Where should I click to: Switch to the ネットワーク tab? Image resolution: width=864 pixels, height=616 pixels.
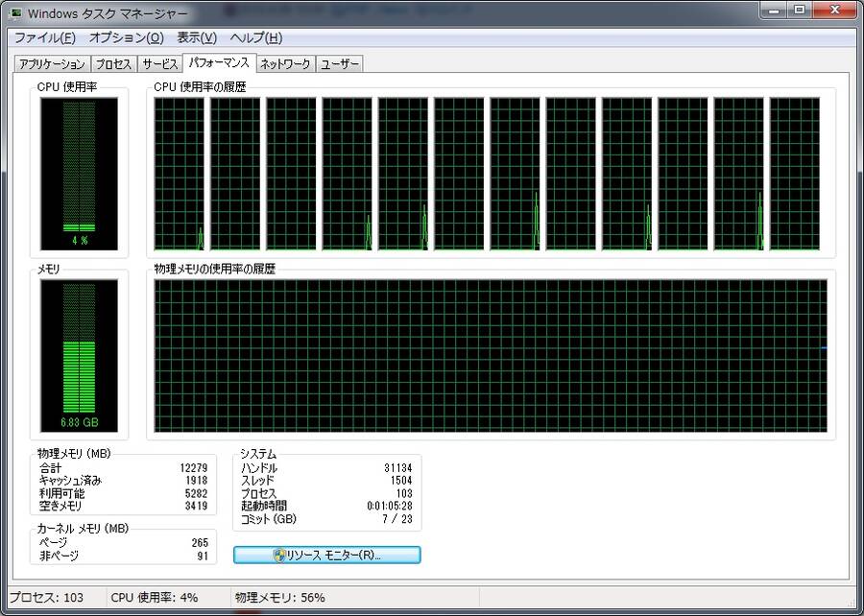284,63
